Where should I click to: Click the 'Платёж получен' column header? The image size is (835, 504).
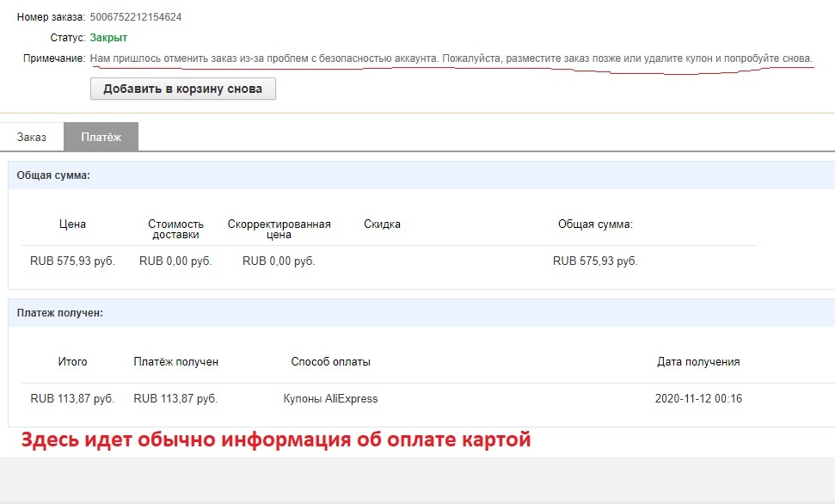(175, 361)
